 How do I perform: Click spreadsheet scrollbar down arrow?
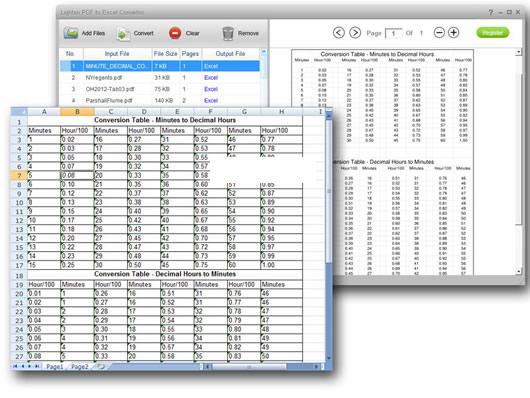(329, 358)
